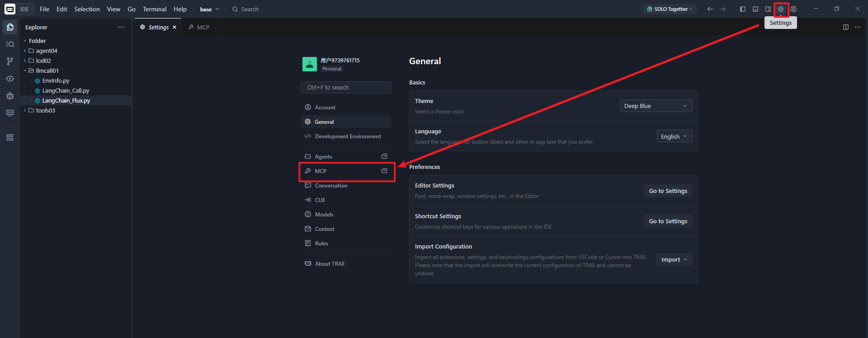The height and width of the screenshot is (338, 868).
Task: Click the Ctrl+F settings search field
Action: (346, 87)
